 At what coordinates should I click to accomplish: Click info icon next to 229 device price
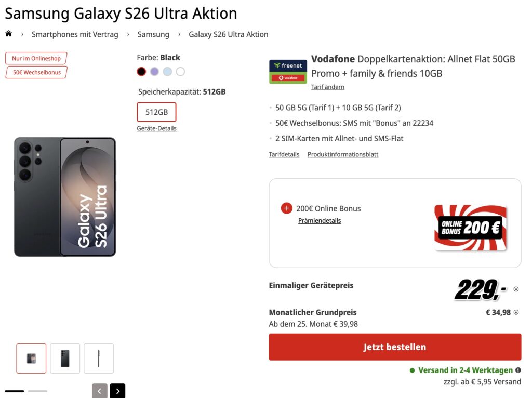(516, 289)
